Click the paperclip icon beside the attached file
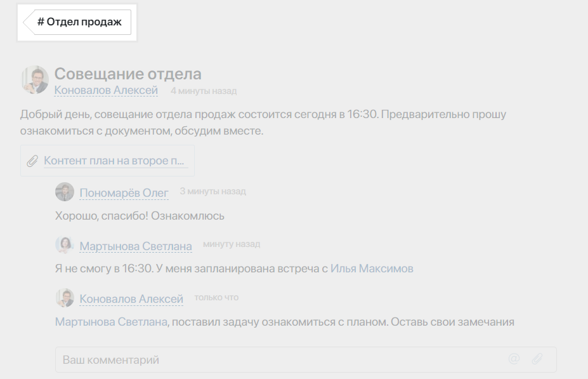 pos(32,161)
